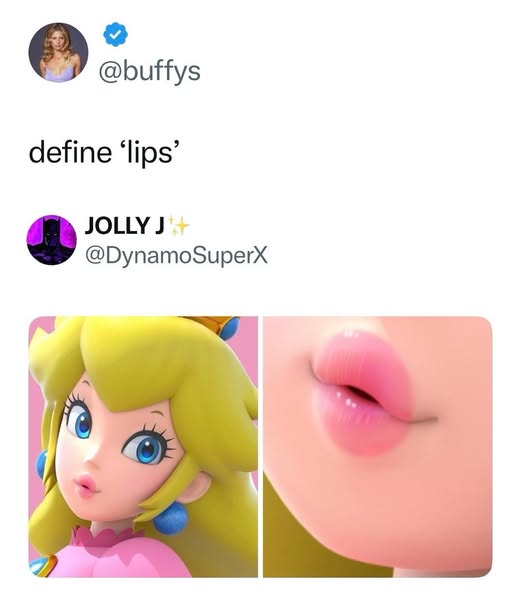Select the tweet text define 'lips'

coord(104,153)
